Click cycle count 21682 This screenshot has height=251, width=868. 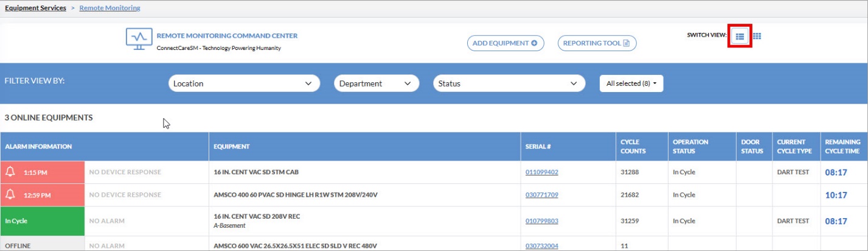pos(629,195)
